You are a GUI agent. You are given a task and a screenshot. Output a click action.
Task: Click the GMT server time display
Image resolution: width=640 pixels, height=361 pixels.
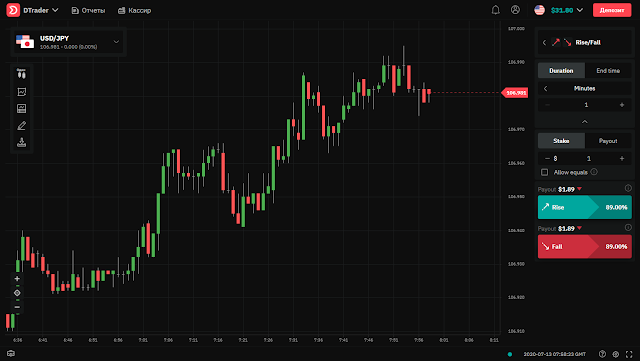555,354
